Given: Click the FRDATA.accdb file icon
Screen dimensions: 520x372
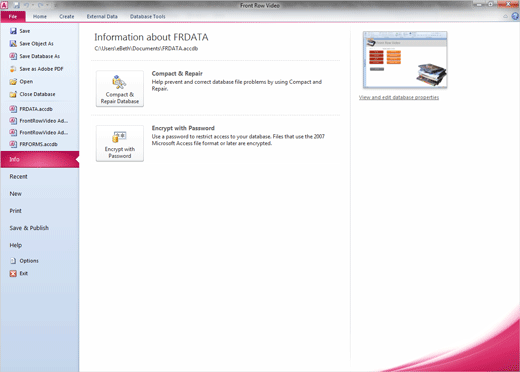Looking at the screenshot, I should (13, 109).
